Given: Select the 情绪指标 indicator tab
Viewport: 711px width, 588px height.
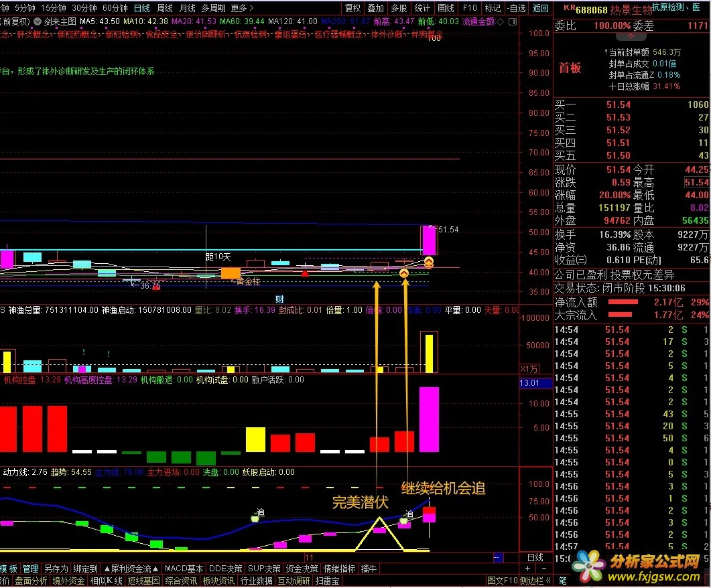Looking at the screenshot, I should [x=339, y=569].
